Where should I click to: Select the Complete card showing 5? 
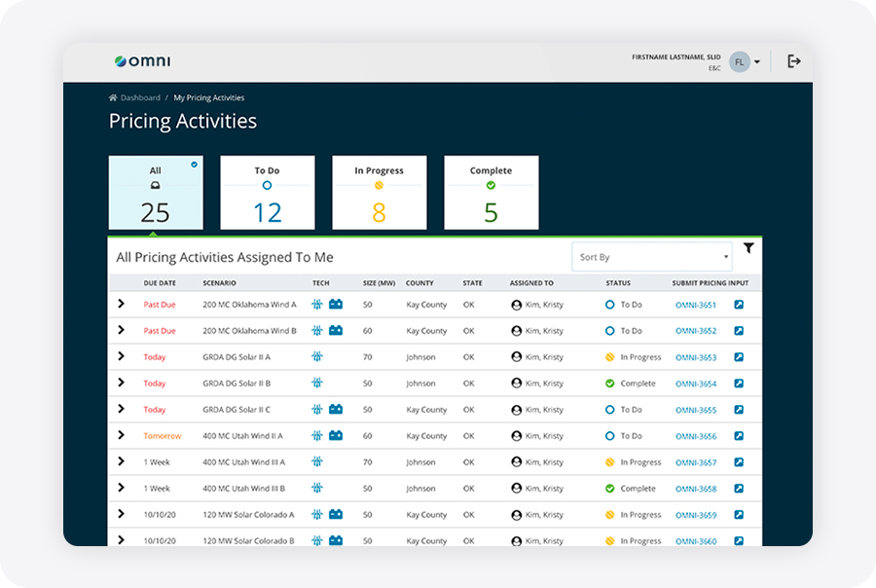click(x=492, y=193)
